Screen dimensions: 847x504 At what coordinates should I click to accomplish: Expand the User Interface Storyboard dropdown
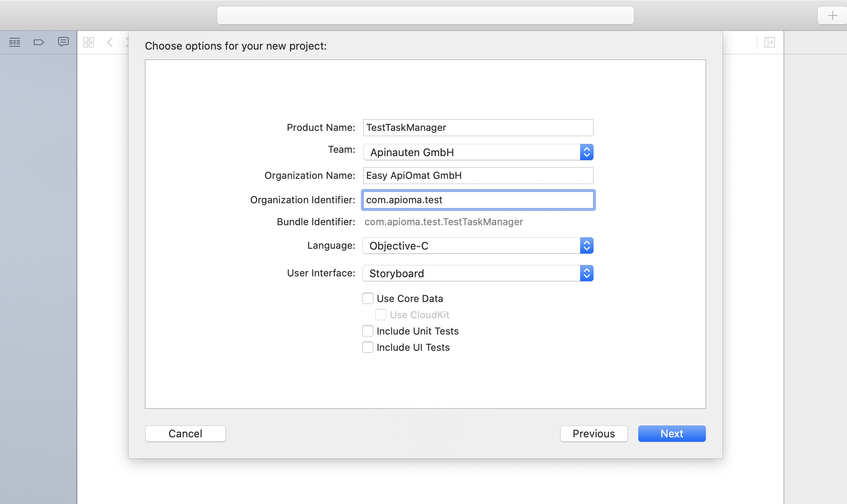click(x=478, y=274)
